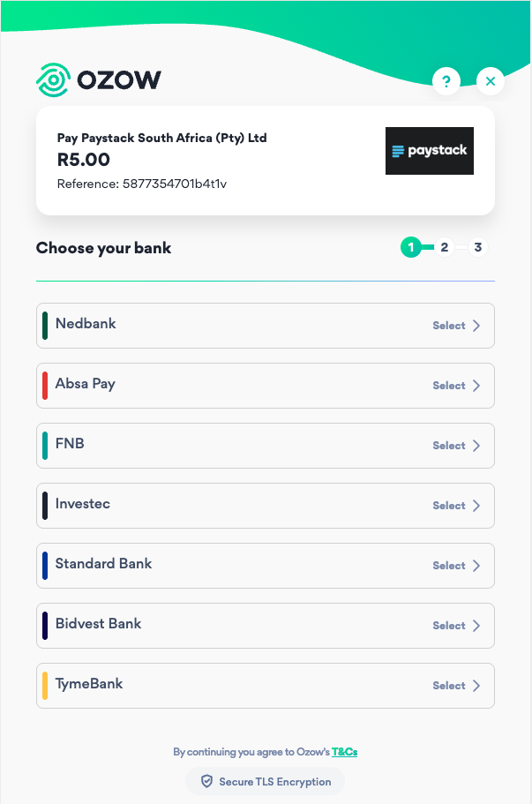Jump to step 2 in progress
532x804 pixels.
click(445, 247)
